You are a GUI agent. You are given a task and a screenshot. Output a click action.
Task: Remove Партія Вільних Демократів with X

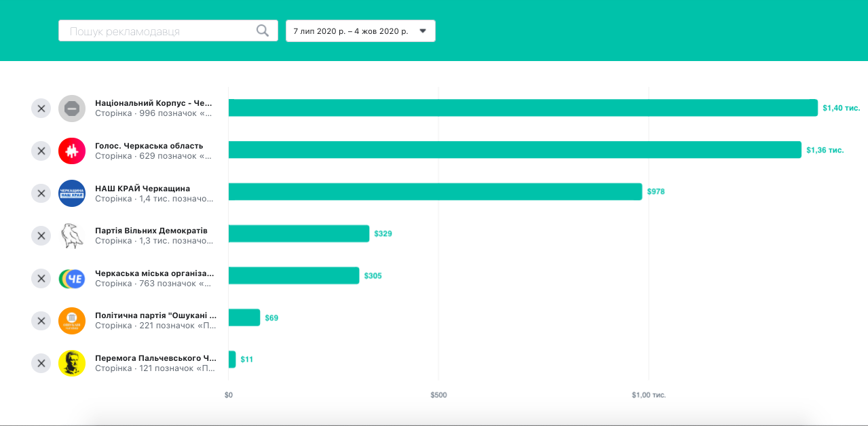click(41, 235)
